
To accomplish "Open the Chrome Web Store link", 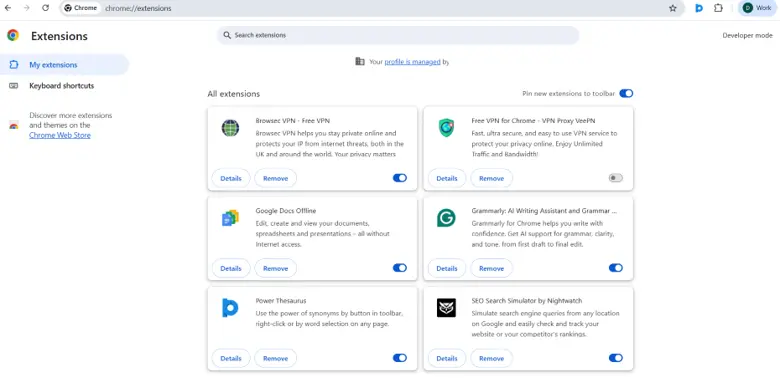I will click(60, 135).
